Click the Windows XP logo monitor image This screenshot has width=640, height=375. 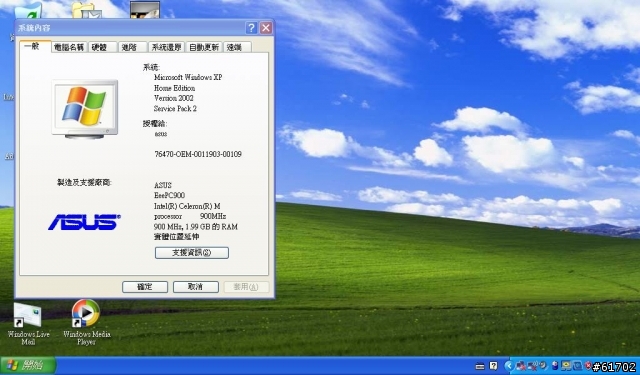(x=85, y=109)
